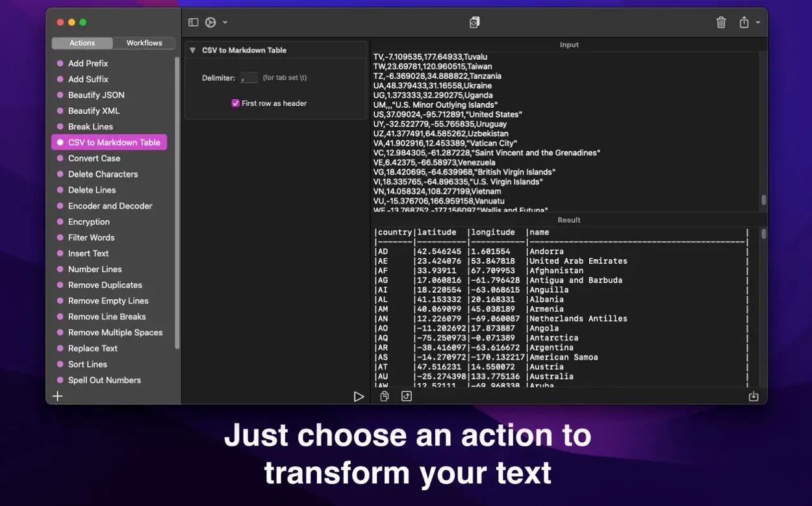Open the Encoder and Decoder action
This screenshot has height=506, width=812.
[109, 206]
